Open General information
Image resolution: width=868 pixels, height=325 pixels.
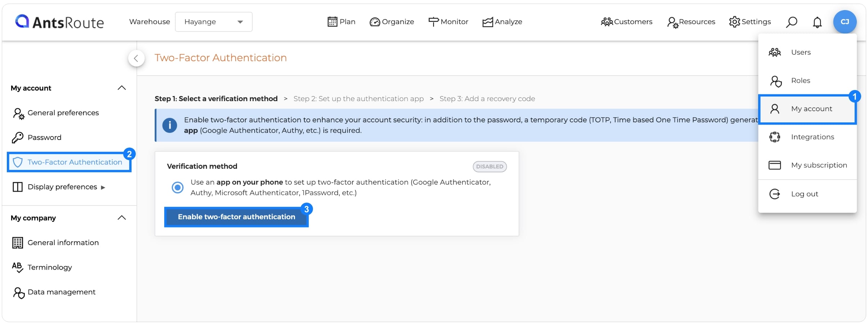(56, 243)
